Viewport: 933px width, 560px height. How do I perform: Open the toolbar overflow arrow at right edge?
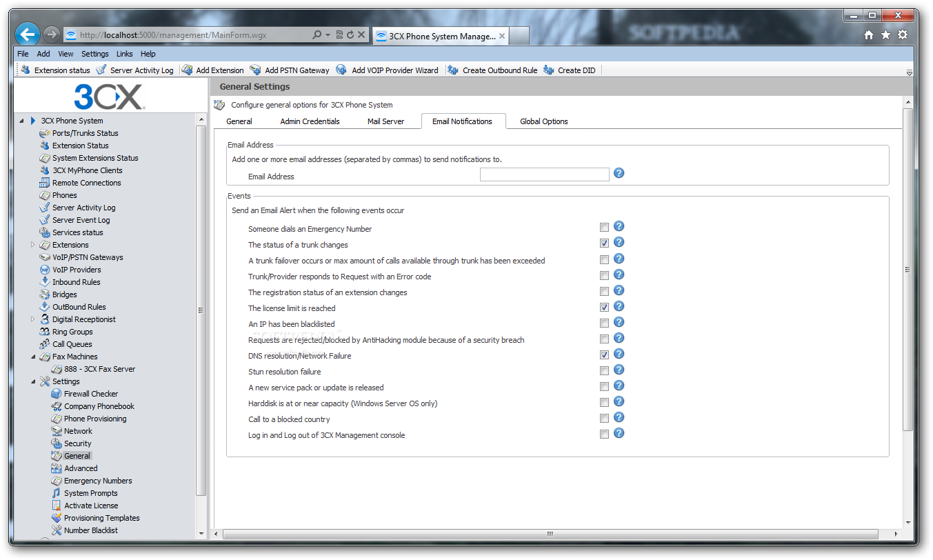click(x=910, y=72)
